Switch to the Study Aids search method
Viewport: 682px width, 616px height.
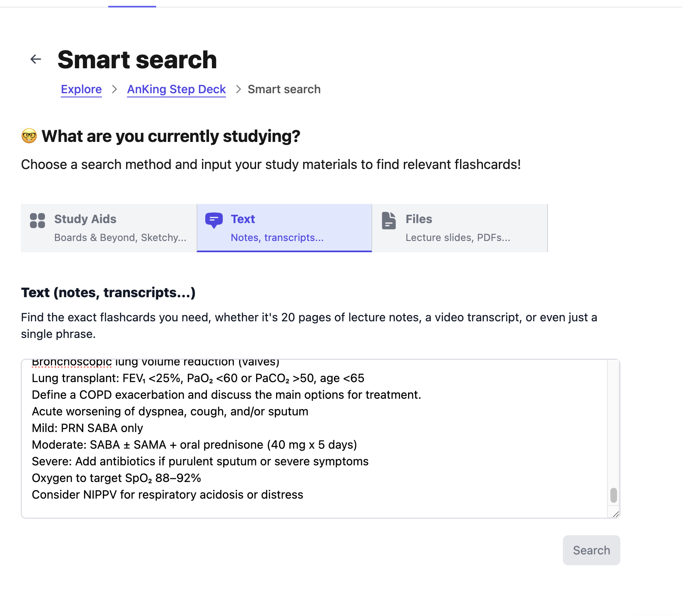[109, 228]
